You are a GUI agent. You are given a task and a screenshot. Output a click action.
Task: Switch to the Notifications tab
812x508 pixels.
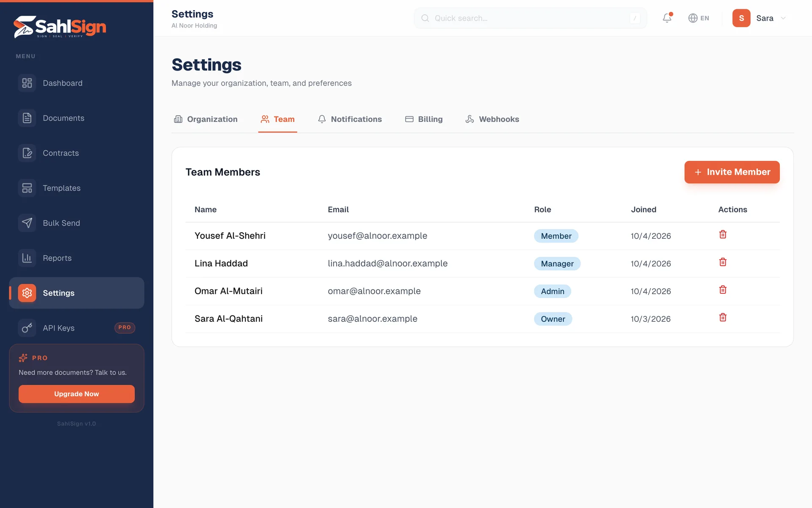pyautogui.click(x=350, y=119)
